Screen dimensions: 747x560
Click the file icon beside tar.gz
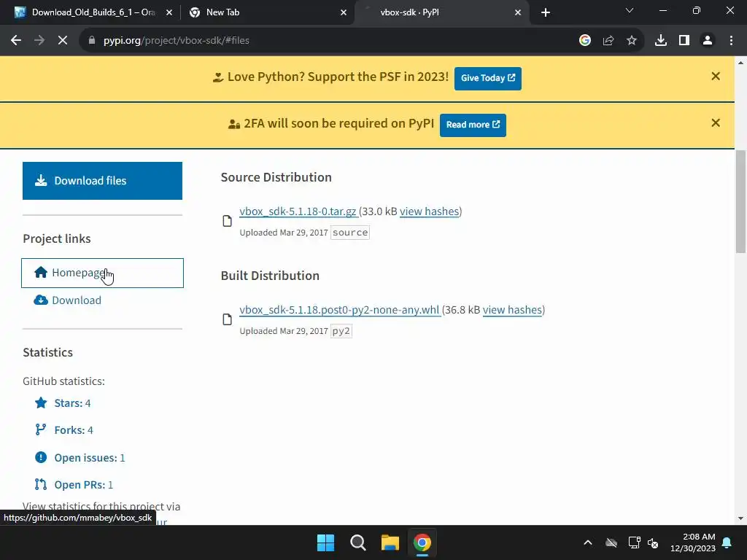point(228,221)
